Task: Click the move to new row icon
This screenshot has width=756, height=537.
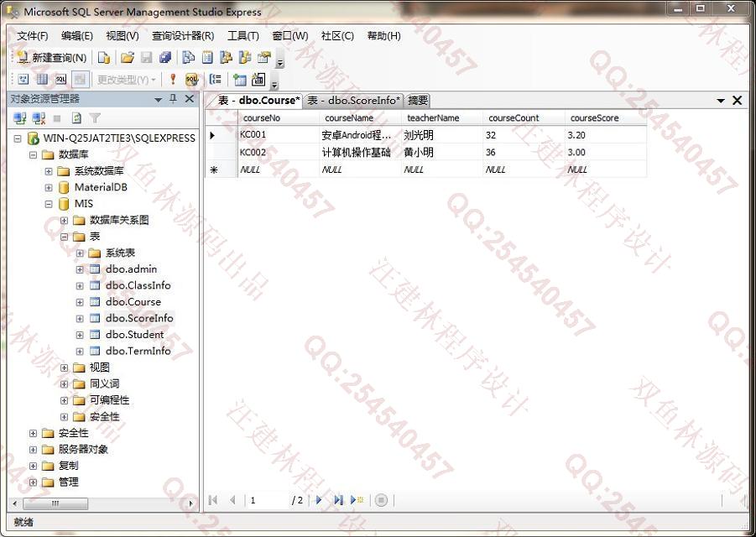Action: pos(357,500)
